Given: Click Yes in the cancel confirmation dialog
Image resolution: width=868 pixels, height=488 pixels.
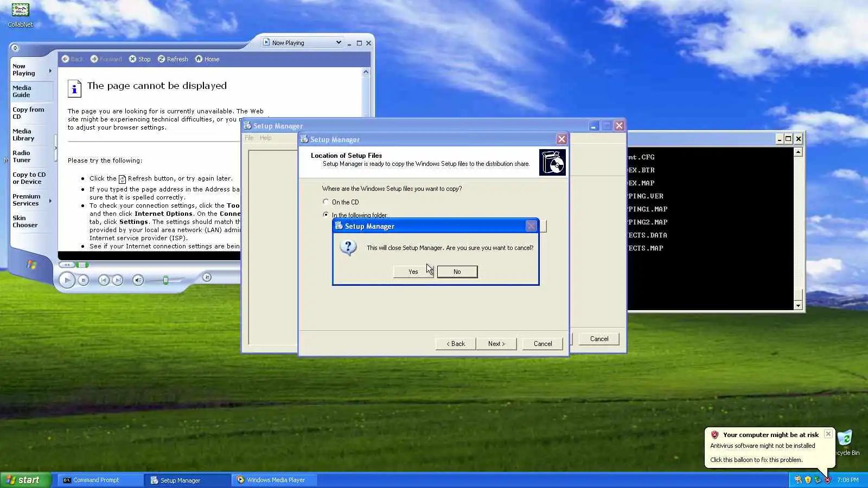Looking at the screenshot, I should [x=413, y=272].
